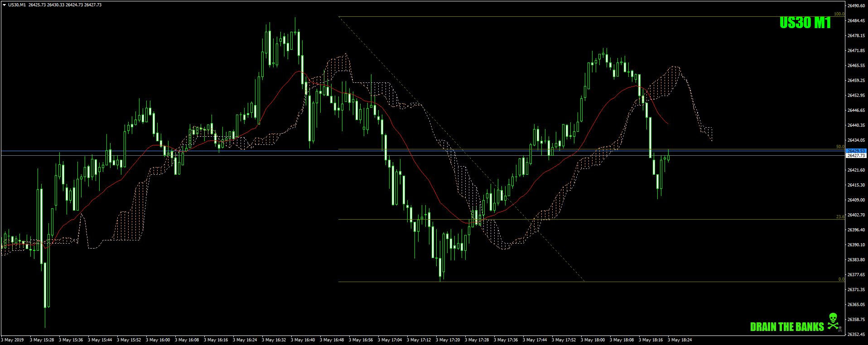Select the white 26427.73 current price tag
Screen dimensions: 868x345
tap(856, 155)
